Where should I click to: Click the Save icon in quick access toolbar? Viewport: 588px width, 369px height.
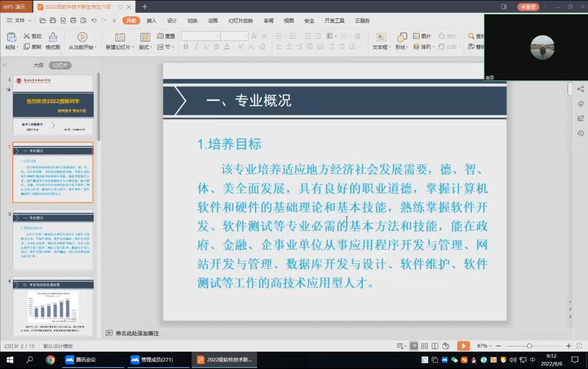tap(53, 20)
